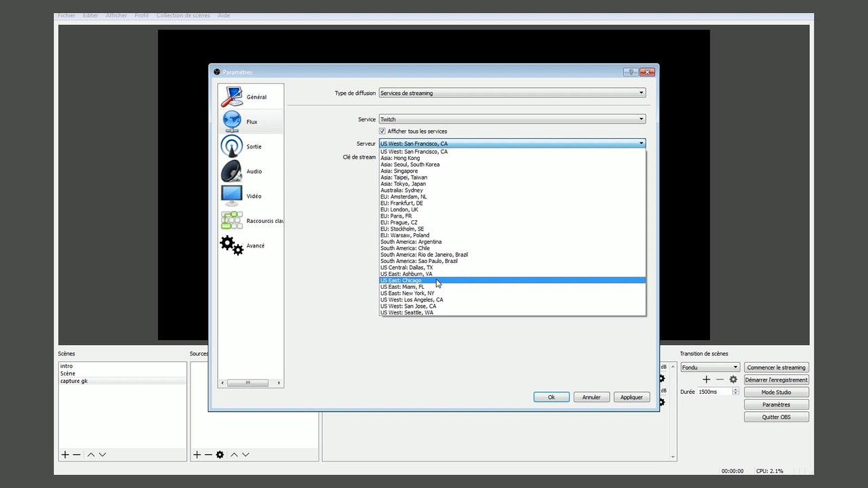
Task: Choose EU: Amsterdam, NL server
Action: pyautogui.click(x=512, y=197)
